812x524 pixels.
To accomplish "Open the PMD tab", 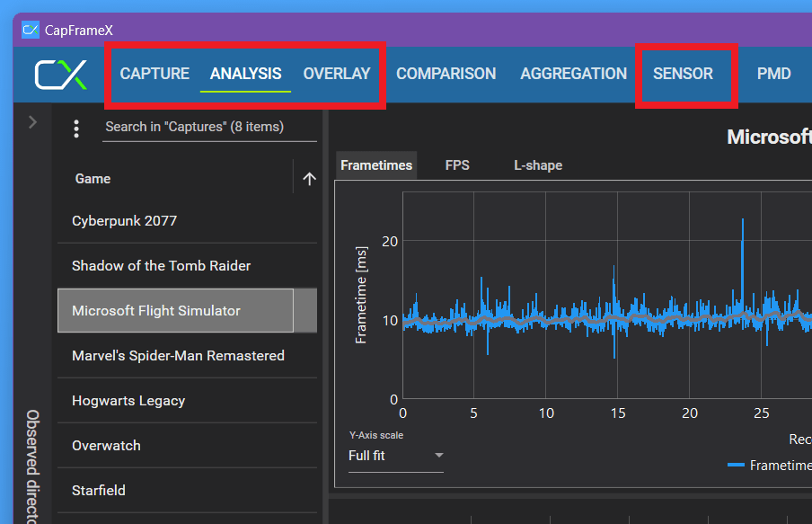I will tap(773, 74).
